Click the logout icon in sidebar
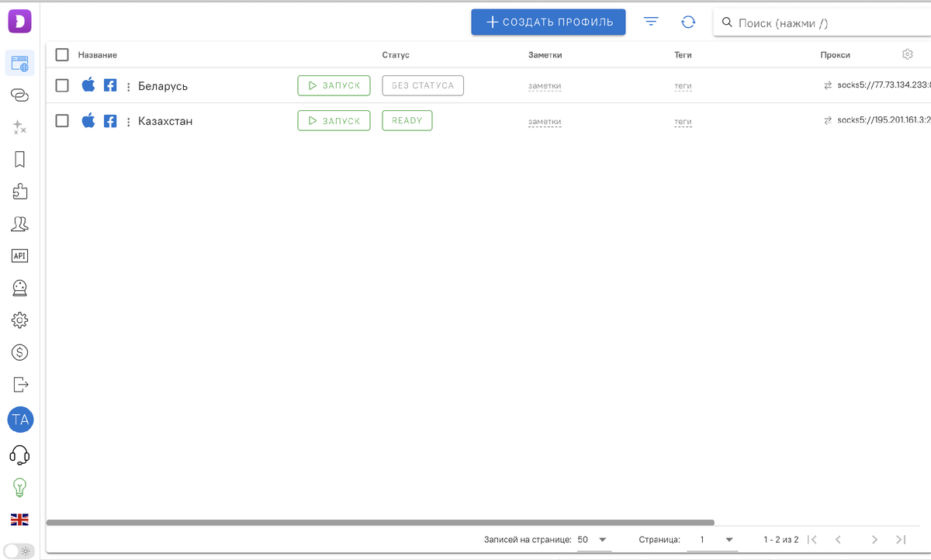This screenshot has width=931, height=560. [20, 384]
